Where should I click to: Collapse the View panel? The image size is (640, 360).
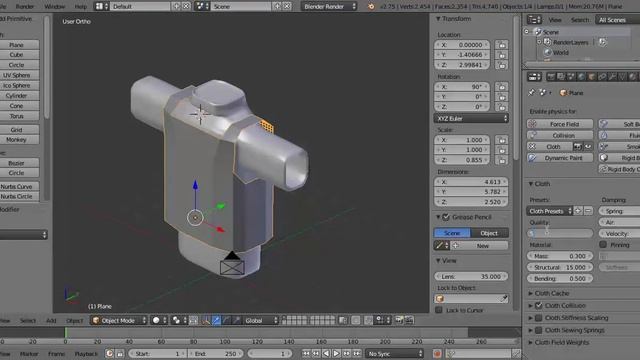point(438,260)
